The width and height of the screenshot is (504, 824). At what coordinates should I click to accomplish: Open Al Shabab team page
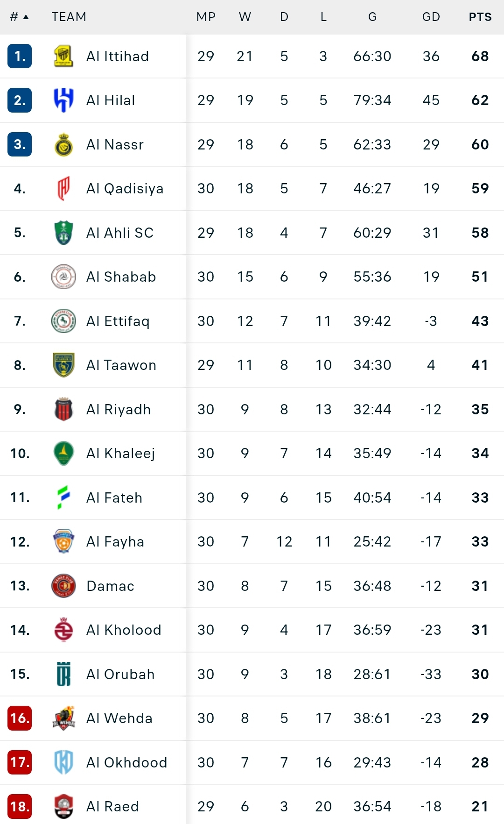click(x=121, y=277)
